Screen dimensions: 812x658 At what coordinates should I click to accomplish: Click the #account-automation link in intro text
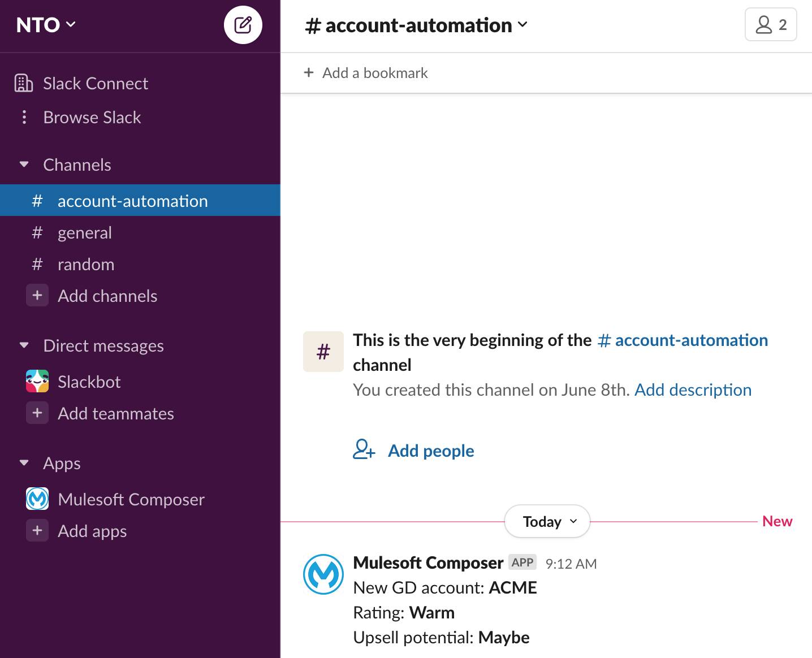click(683, 340)
